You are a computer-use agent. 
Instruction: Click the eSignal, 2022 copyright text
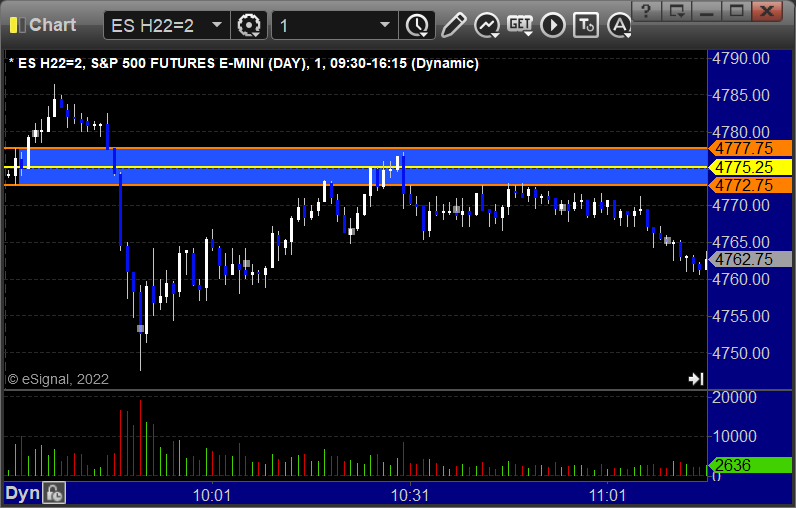tap(58, 379)
